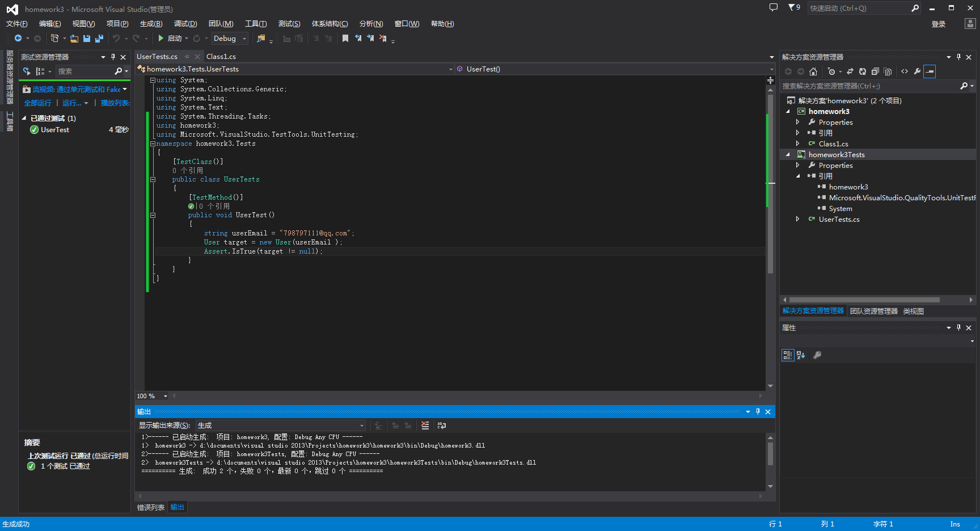Go to previous bookmark icon

click(358, 39)
